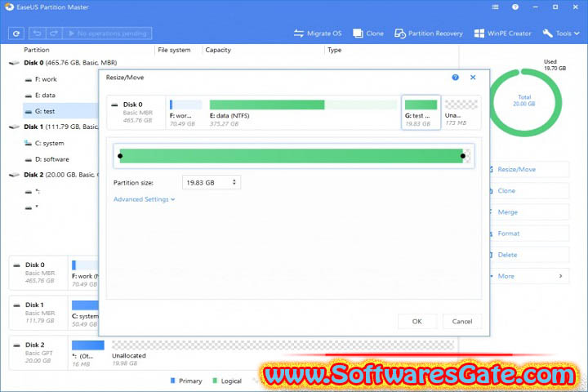The image size is (588, 392).
Task: Click the File system column header
Action: tap(174, 50)
